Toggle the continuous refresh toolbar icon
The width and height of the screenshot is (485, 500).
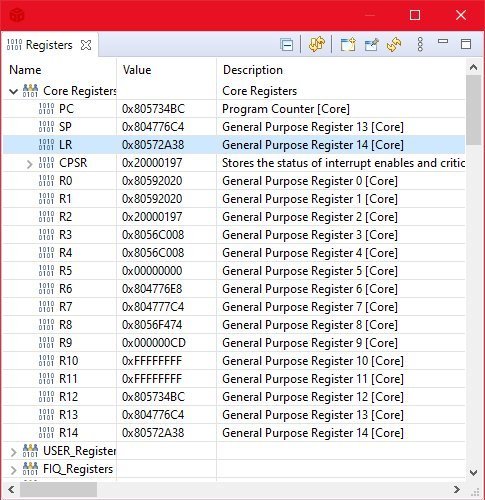click(x=316, y=44)
